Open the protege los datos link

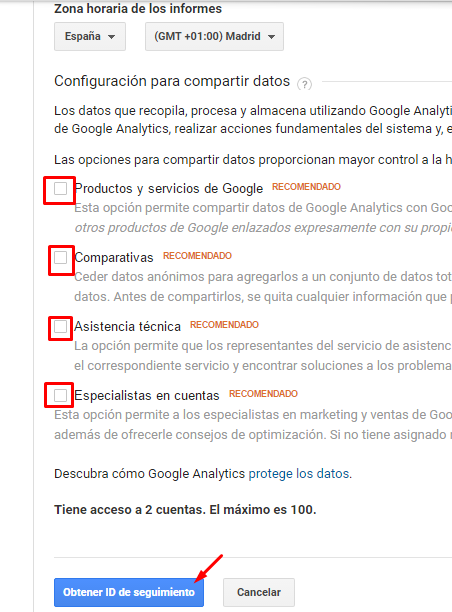[x=299, y=473]
